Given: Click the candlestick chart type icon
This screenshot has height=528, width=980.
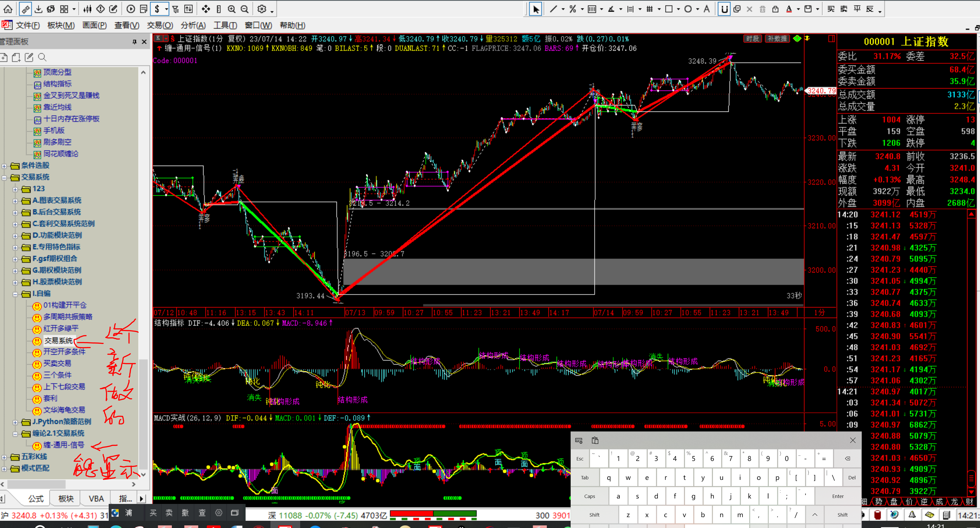Looking at the screenshot, I should pyautogui.click(x=87, y=9).
